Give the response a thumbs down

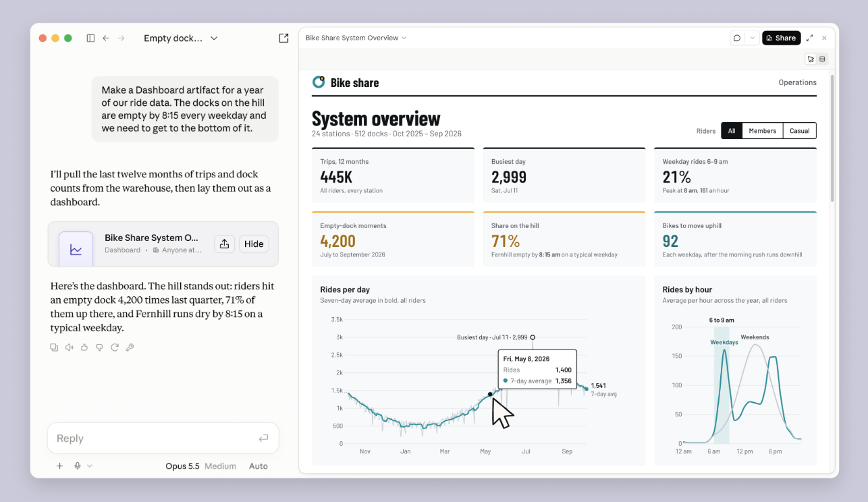pyautogui.click(x=99, y=347)
